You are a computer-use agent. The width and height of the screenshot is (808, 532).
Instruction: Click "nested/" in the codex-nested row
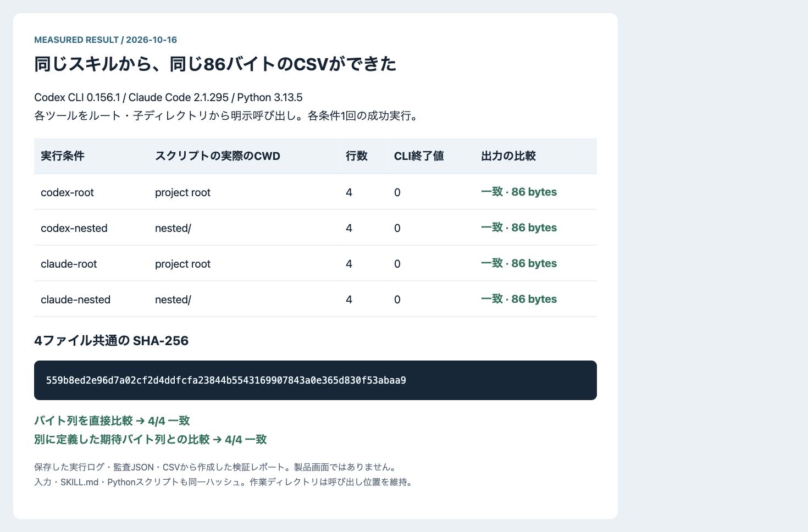pyautogui.click(x=173, y=228)
